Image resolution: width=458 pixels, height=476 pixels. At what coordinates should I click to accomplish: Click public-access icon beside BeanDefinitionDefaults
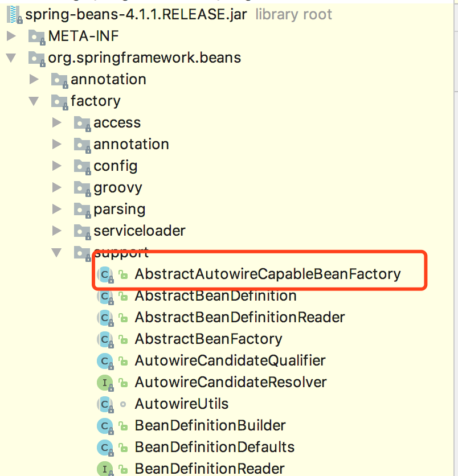click(123, 448)
